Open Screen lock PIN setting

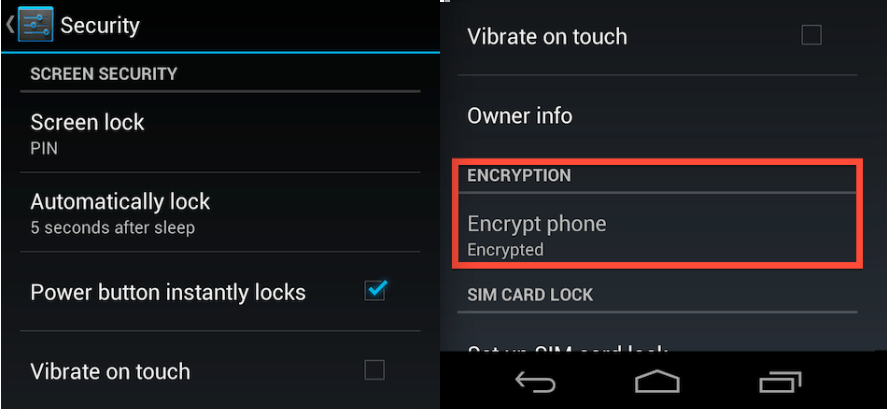[220, 132]
